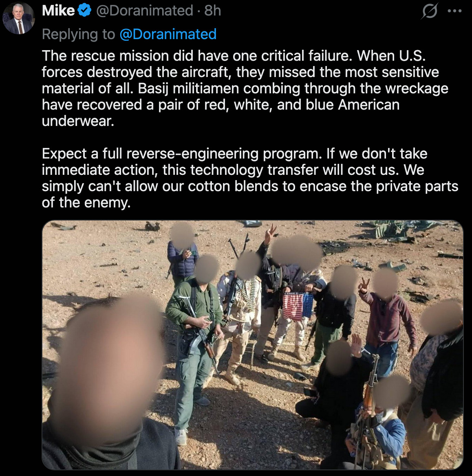Open the "8h" timestamp link
The image size is (472, 476).
tap(213, 11)
